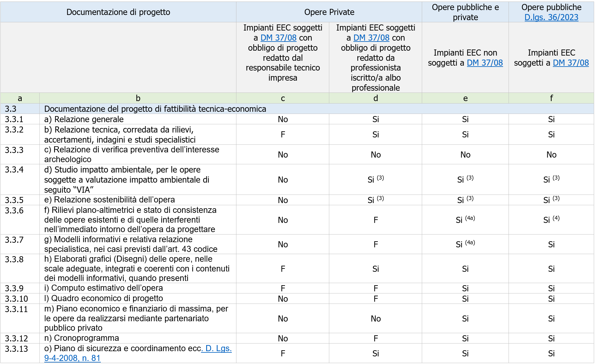Click the row number 3.3.13 cell

[x=16, y=349]
